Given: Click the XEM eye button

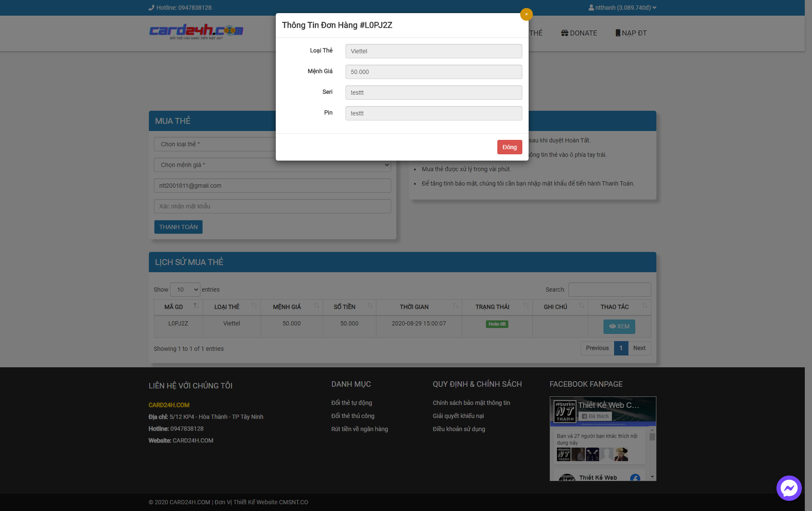Looking at the screenshot, I should pos(619,326).
